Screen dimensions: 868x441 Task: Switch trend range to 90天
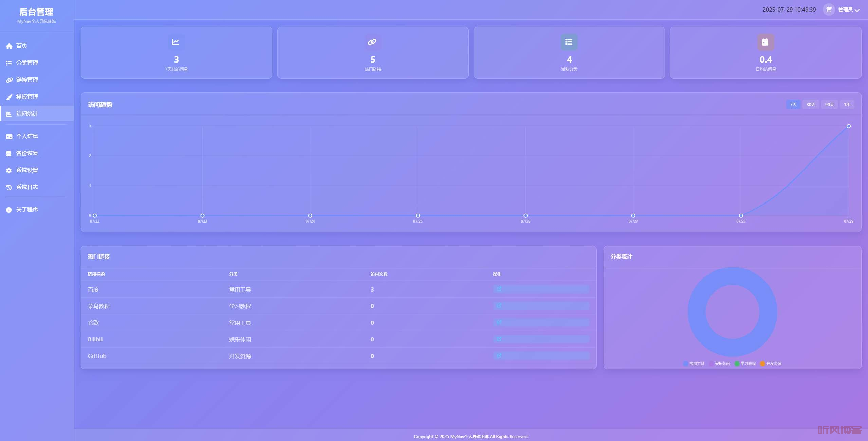829,105
